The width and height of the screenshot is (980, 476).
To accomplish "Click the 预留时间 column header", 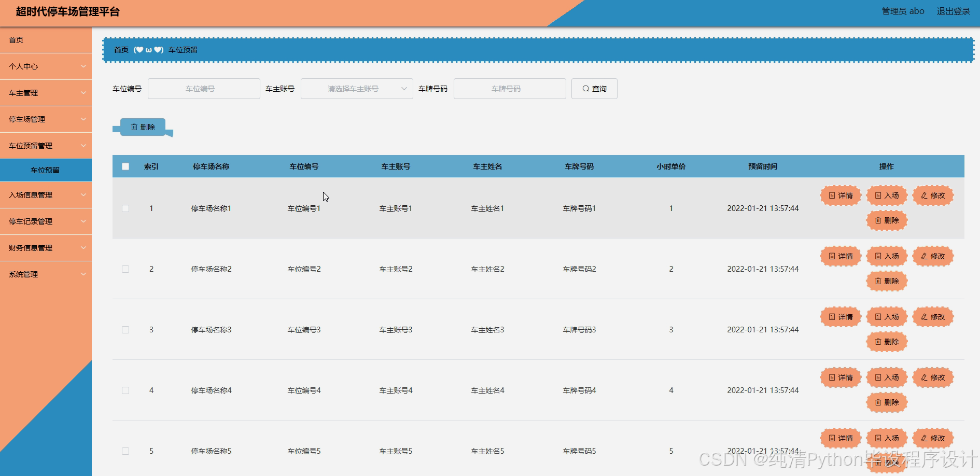I will pos(763,166).
